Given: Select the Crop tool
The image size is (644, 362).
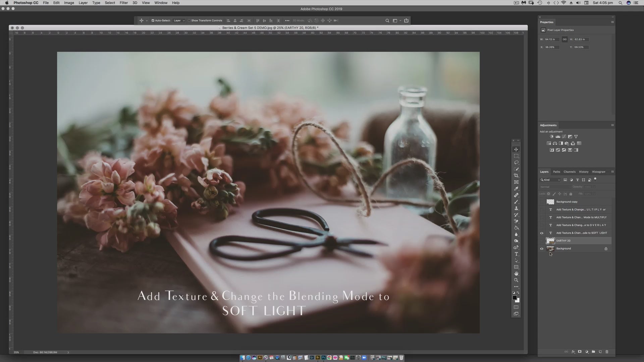Looking at the screenshot, I should [x=516, y=176].
